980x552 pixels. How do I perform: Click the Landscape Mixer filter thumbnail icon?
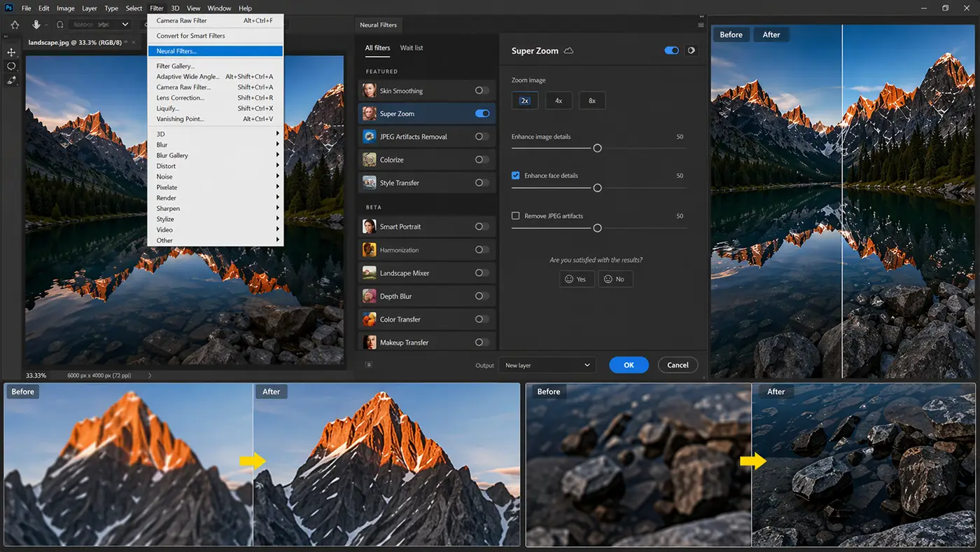click(369, 272)
